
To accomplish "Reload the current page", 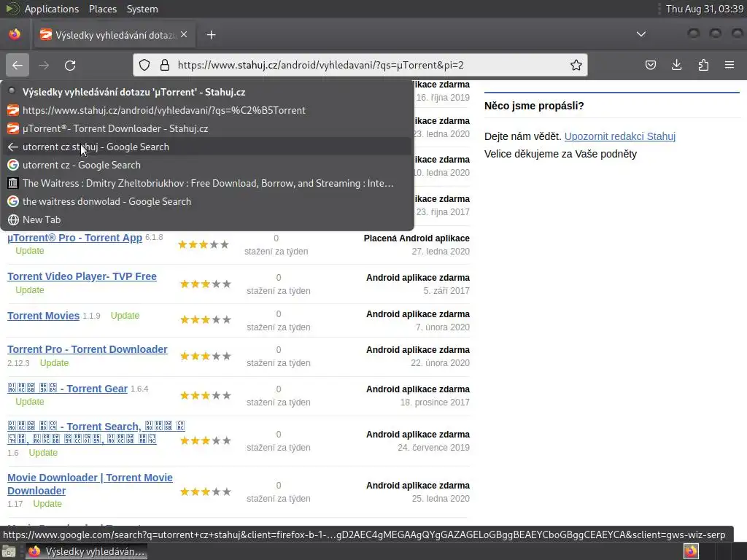I will 70,65.
